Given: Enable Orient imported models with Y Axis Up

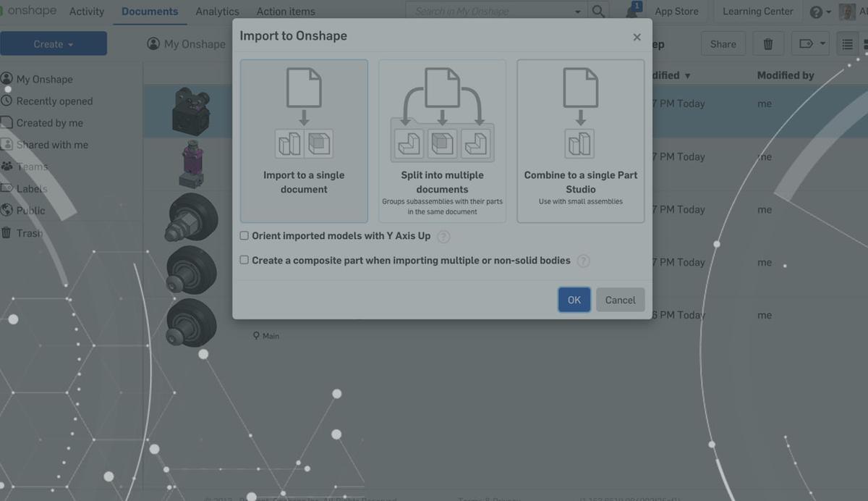Looking at the screenshot, I should click(244, 235).
